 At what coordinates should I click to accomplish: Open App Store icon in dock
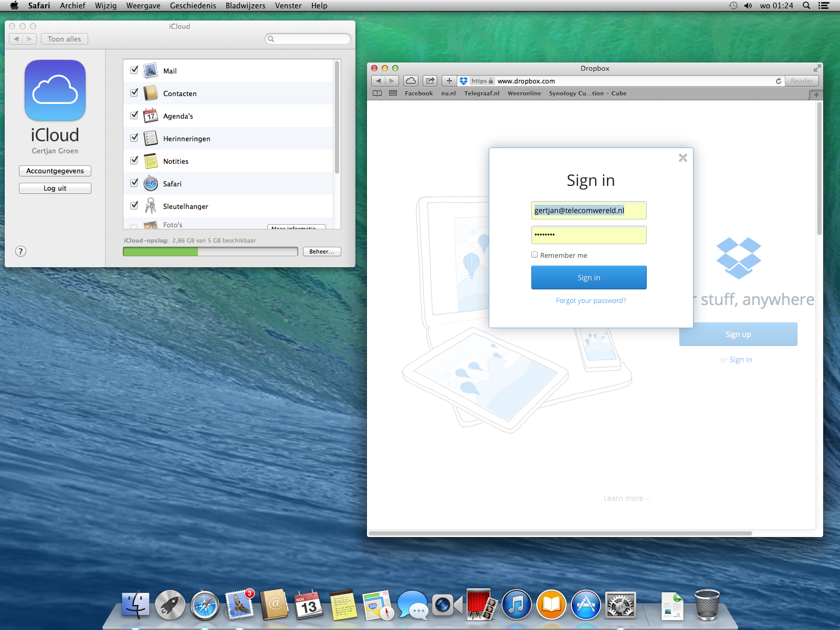tap(586, 605)
